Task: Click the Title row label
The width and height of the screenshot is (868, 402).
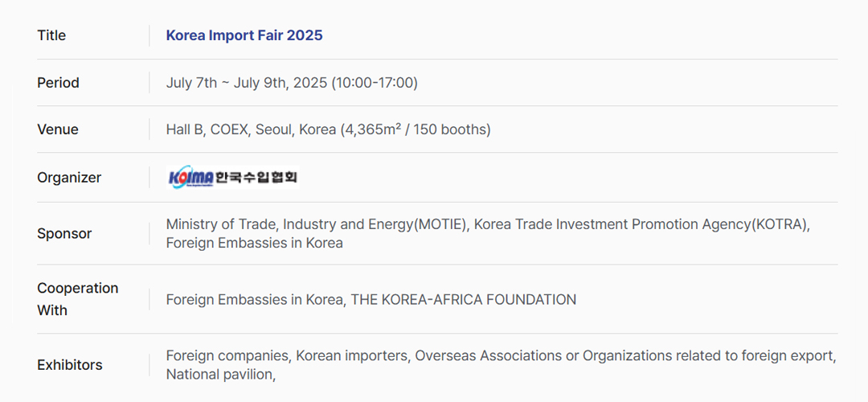Action: (x=51, y=35)
